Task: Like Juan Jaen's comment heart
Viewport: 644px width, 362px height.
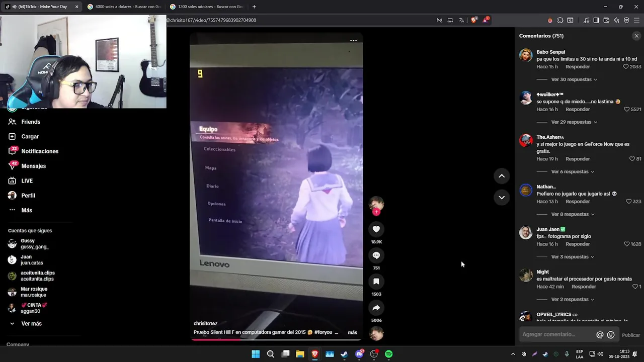Action: 627,244
